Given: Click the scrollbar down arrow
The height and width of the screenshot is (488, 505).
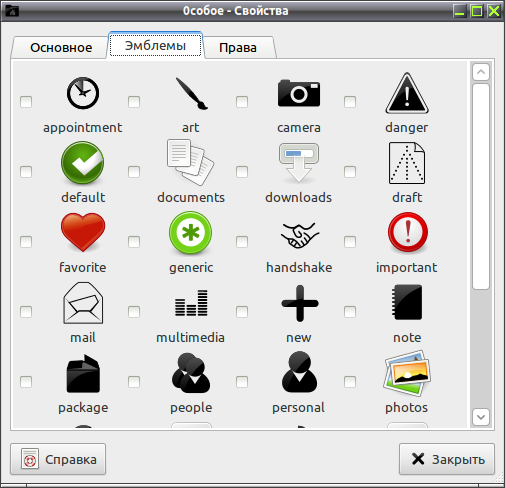Looking at the screenshot, I should 481,417.
